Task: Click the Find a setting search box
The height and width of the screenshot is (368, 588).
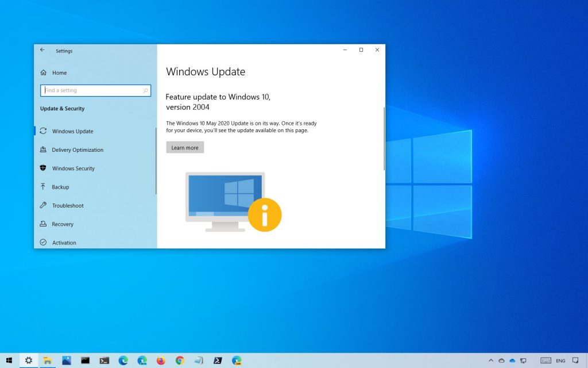Action: [x=92, y=90]
